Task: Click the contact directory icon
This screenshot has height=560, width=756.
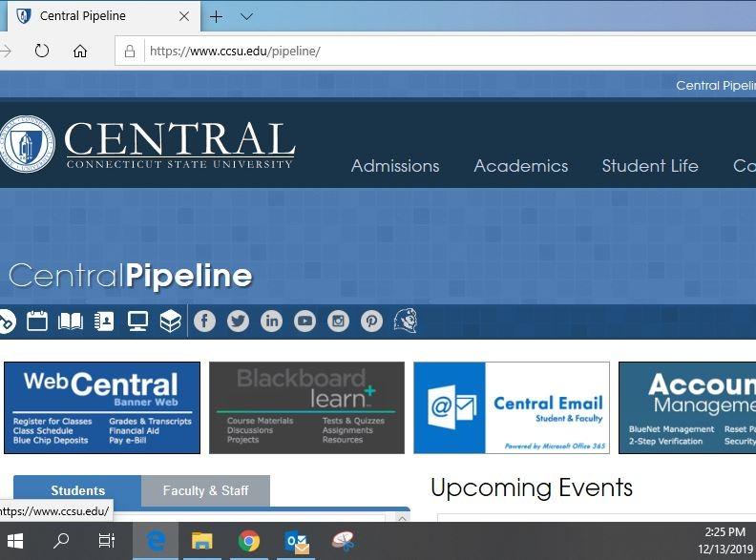Action: [x=104, y=321]
